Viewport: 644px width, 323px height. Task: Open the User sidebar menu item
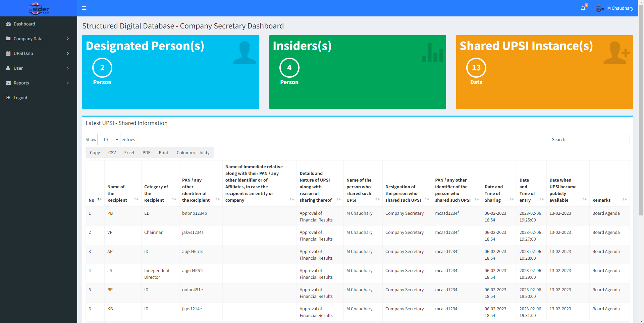click(x=39, y=68)
